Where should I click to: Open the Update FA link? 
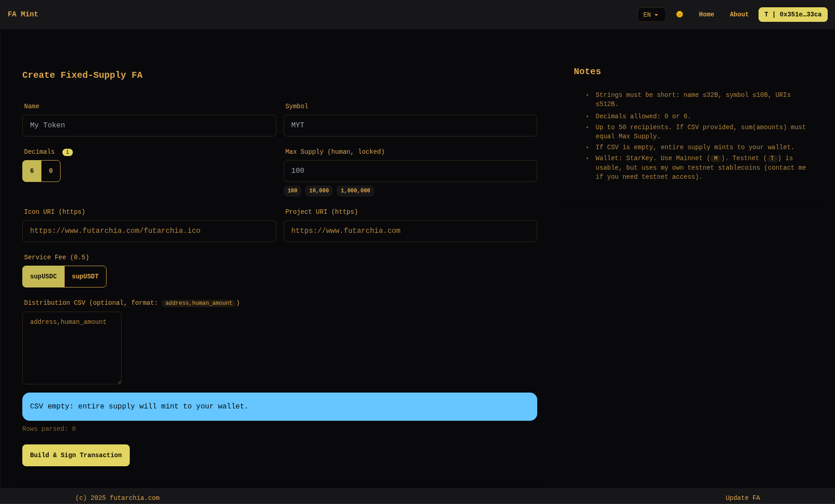743,498
